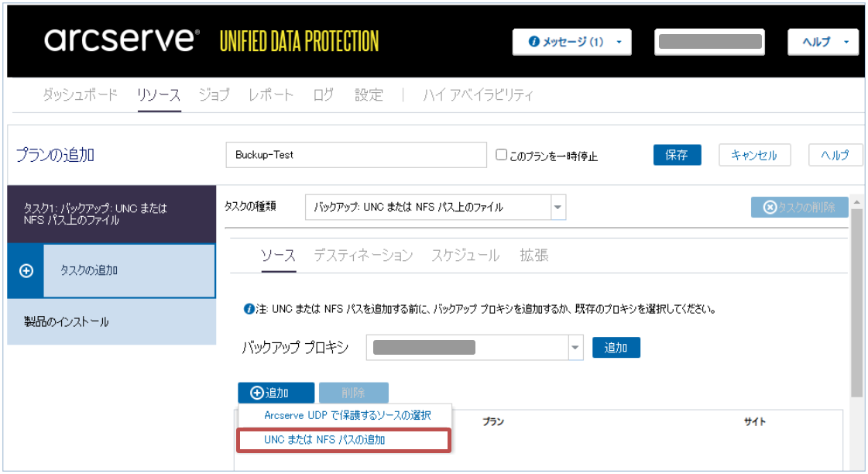The image size is (868, 474).
Task: Switch to the デスティネーション sub-tab
Action: (363, 256)
